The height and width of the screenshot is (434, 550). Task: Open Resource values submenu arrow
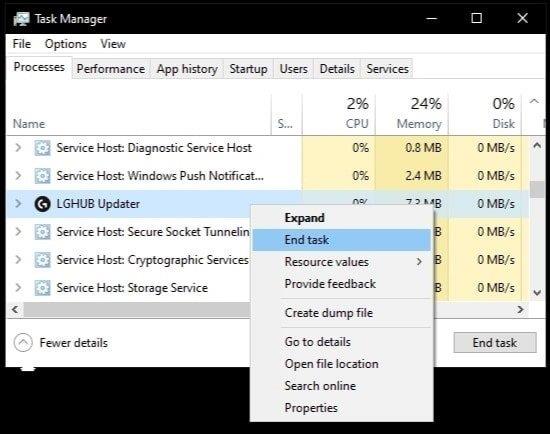coord(419,262)
